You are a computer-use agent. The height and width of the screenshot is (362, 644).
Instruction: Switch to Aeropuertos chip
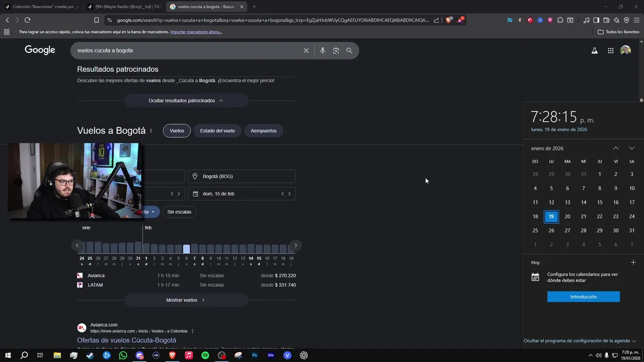[x=264, y=131]
